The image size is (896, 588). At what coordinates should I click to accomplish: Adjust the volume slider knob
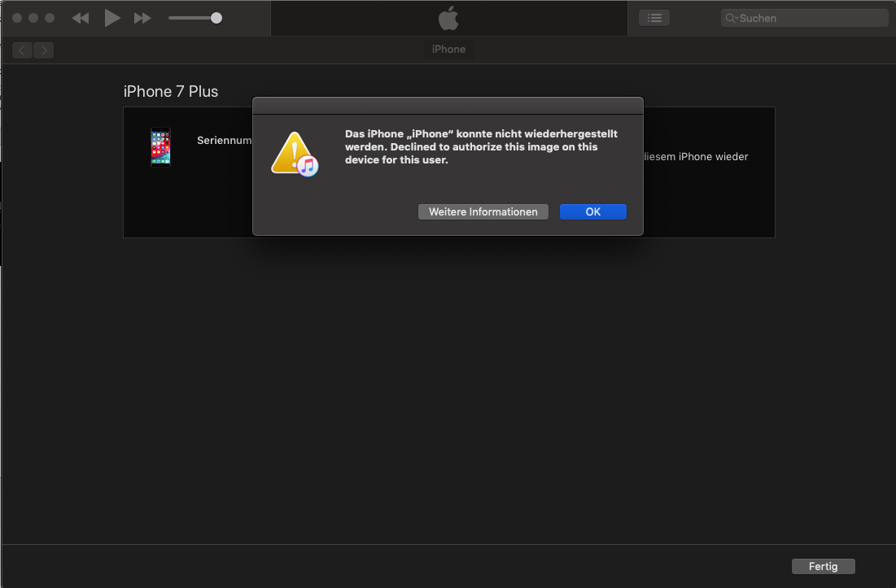click(x=216, y=18)
